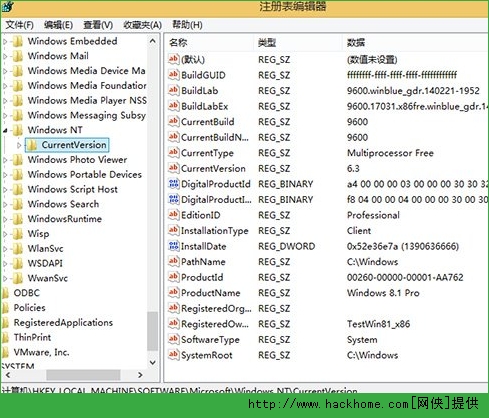Select the CurrentBuildN... value name
Screen dimensions: 489x418
(215, 137)
